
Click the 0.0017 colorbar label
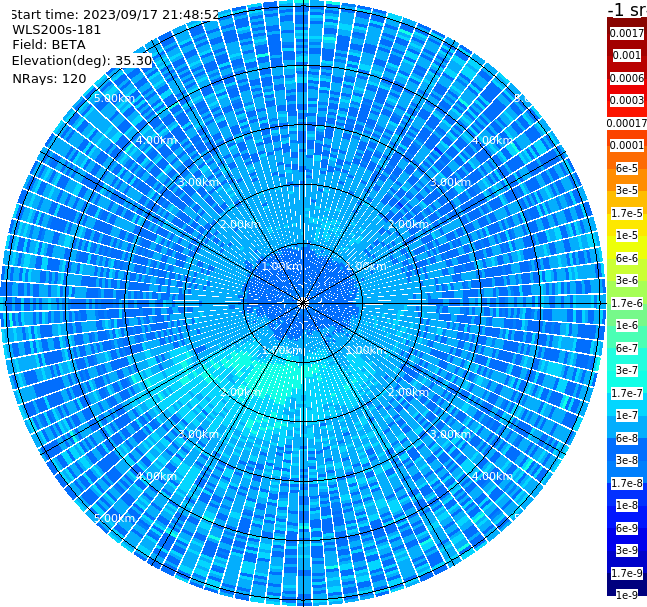[x=627, y=33]
